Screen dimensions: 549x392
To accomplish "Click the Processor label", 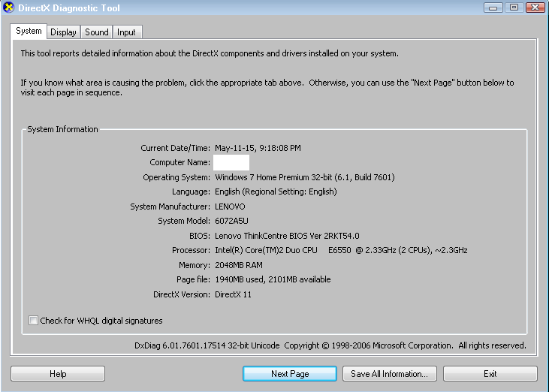I will 191,250.
